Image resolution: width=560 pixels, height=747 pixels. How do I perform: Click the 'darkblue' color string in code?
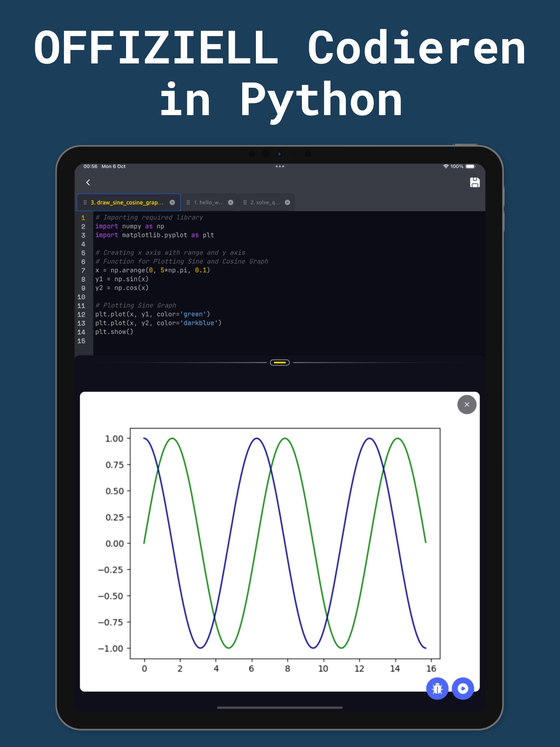(x=199, y=323)
